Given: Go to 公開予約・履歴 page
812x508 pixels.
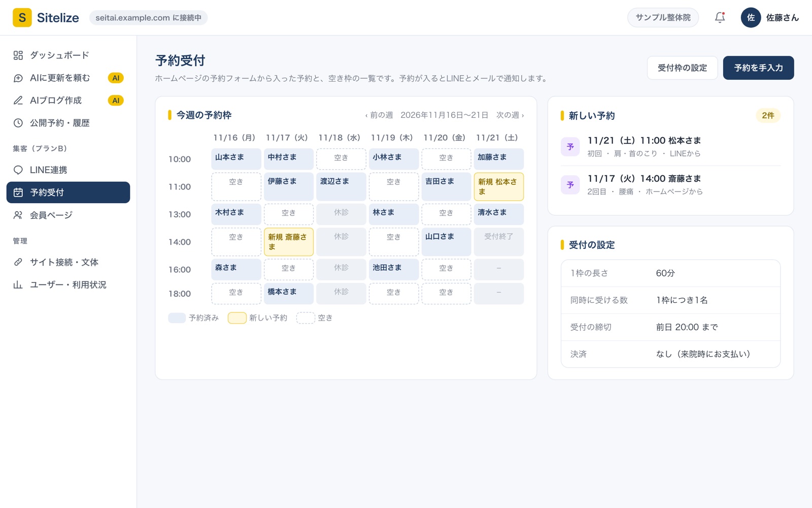Looking at the screenshot, I should (68, 123).
